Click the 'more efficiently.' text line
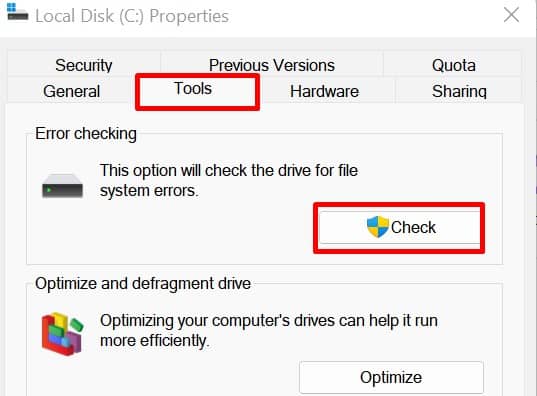Screen dimensions: 537x396 (154, 341)
